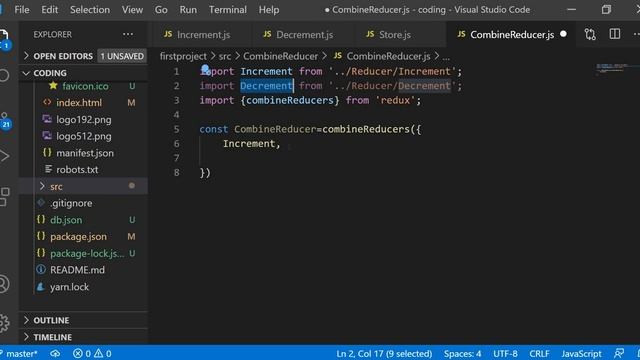Click Ln 2, Col 17 cursor position status

pos(384,353)
